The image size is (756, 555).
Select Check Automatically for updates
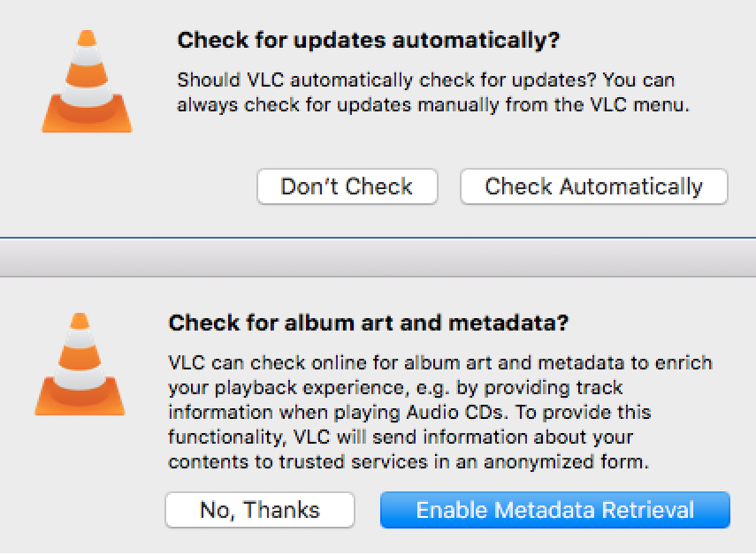593,186
